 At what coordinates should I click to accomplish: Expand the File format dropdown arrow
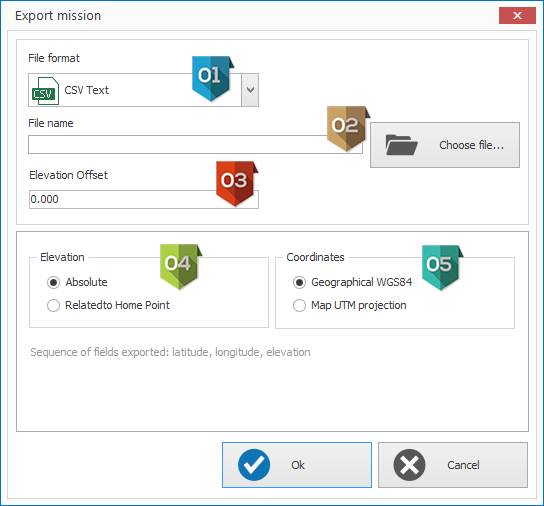250,90
